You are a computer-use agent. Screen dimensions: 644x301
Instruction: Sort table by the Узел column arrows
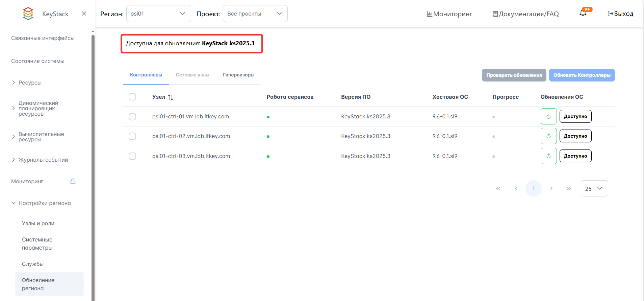(x=171, y=97)
